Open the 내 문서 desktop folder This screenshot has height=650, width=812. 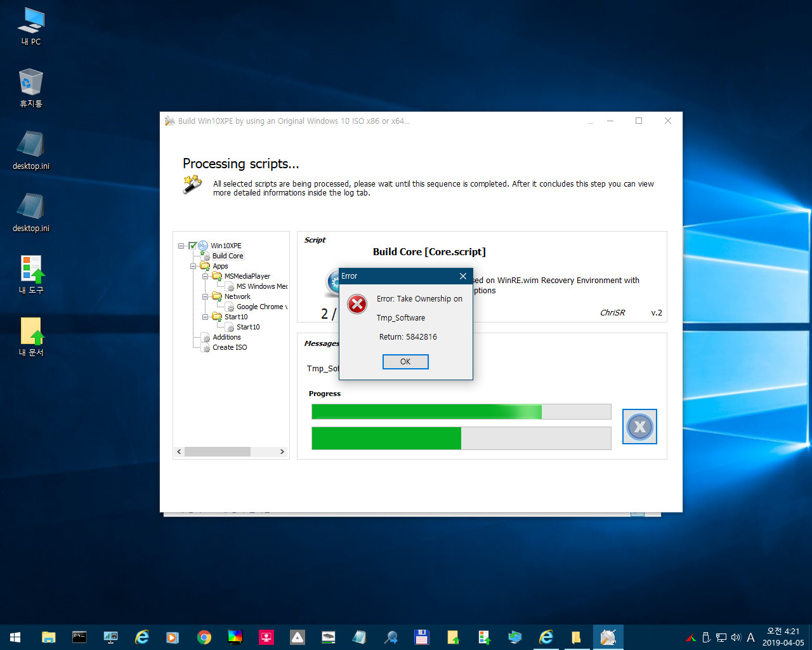click(30, 337)
